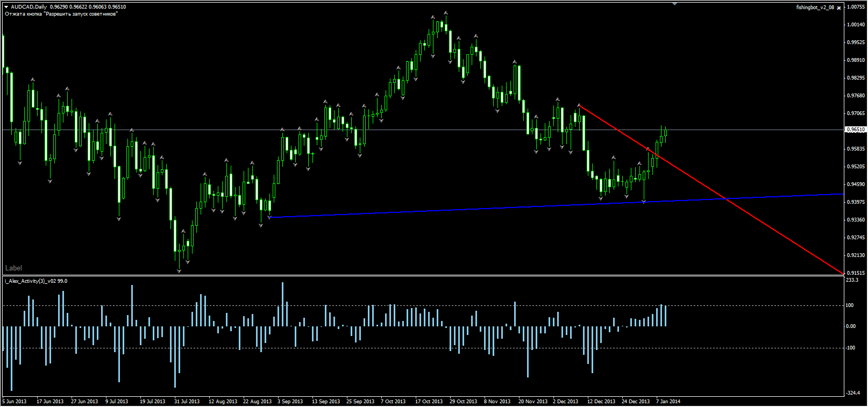This screenshot has width=868, height=407.
Task: Click the 12 Dec 2013 date label
Action: (x=601, y=402)
